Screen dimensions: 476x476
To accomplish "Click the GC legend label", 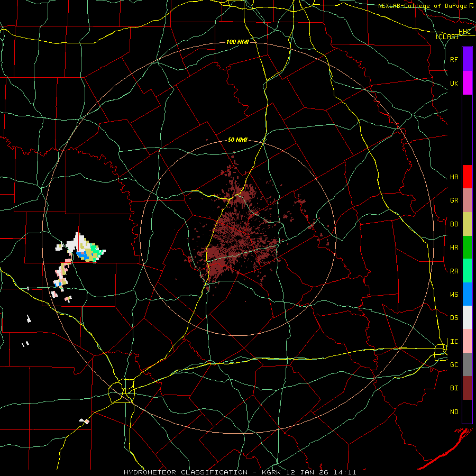I will click(x=454, y=365).
